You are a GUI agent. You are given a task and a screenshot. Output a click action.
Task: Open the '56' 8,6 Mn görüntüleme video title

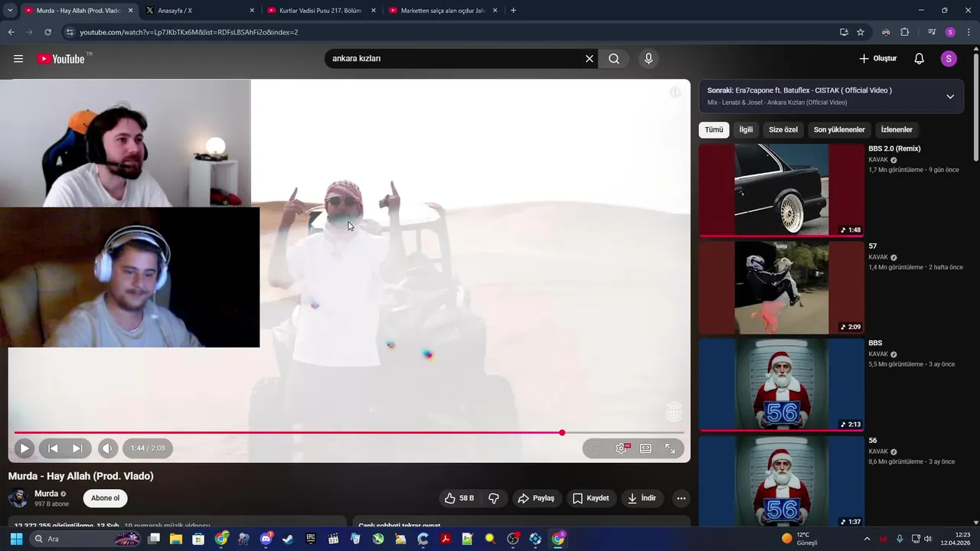(873, 441)
